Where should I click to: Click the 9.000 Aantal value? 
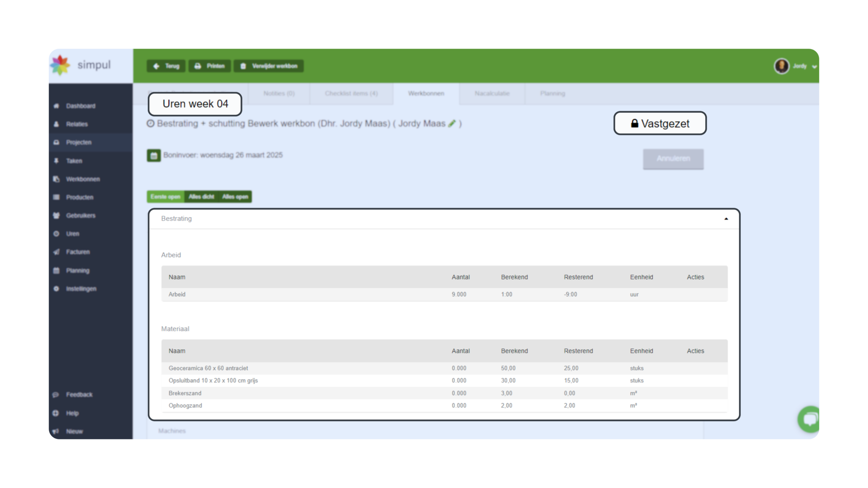(x=459, y=294)
